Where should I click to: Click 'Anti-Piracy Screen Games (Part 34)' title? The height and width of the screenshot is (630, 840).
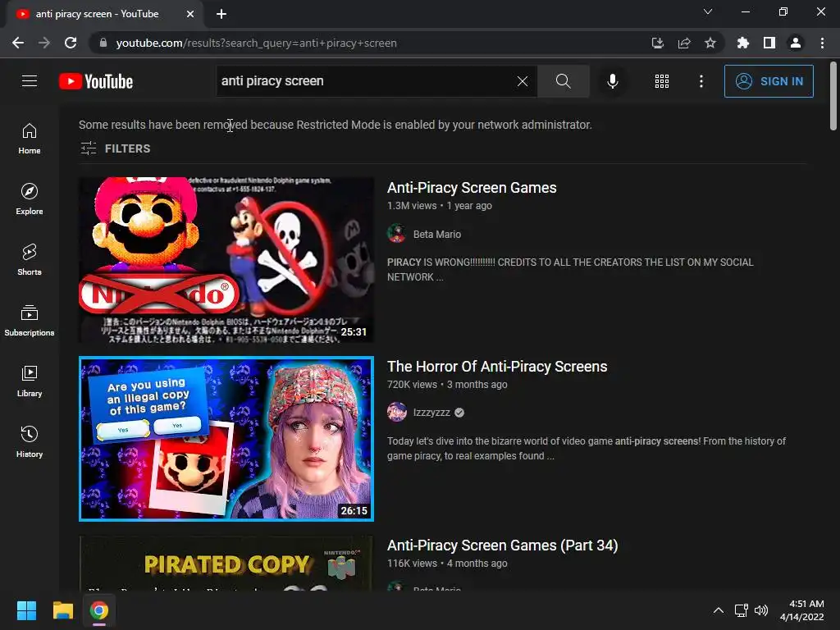point(503,546)
